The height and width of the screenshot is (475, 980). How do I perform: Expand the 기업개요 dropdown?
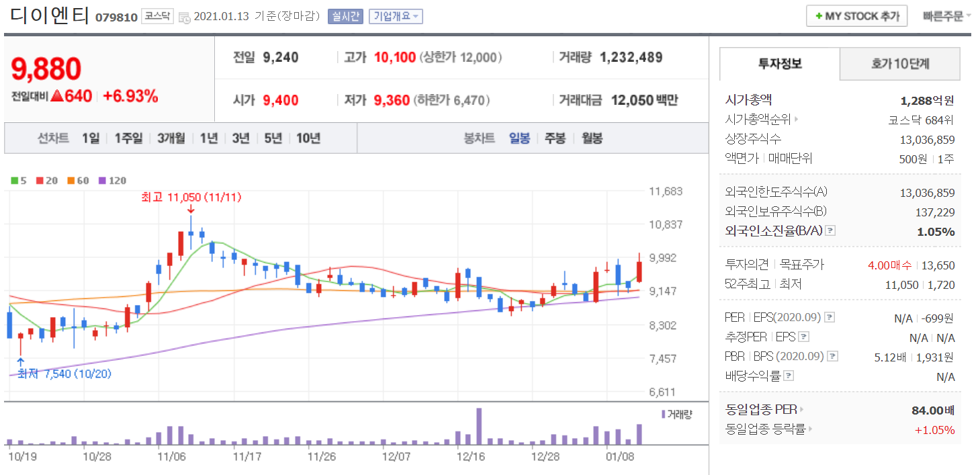pyautogui.click(x=396, y=16)
